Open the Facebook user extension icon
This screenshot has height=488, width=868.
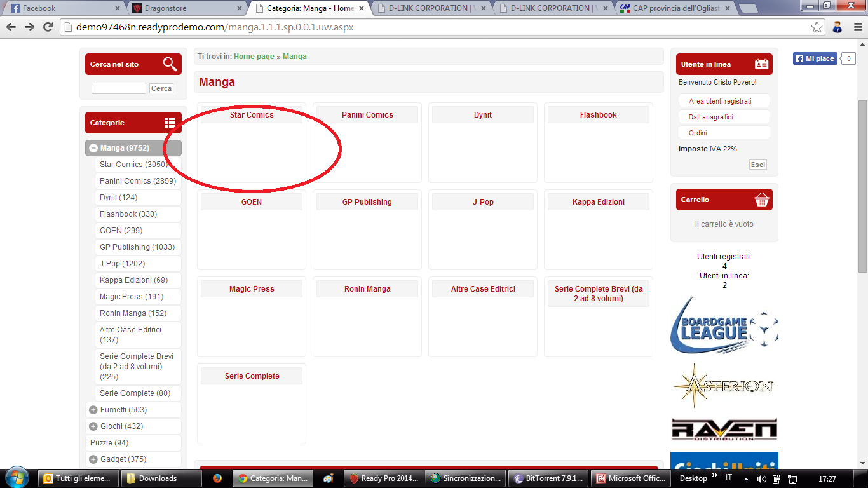837,27
